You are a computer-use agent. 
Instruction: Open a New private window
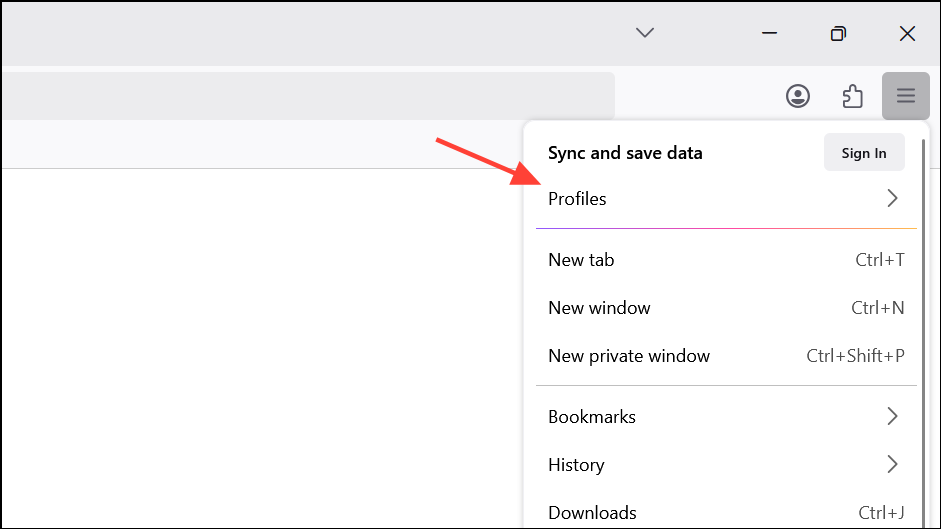pos(629,356)
